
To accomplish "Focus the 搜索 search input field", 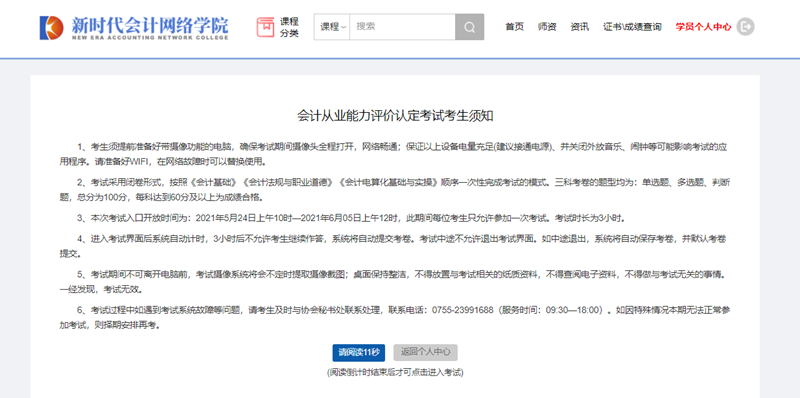I will point(403,27).
